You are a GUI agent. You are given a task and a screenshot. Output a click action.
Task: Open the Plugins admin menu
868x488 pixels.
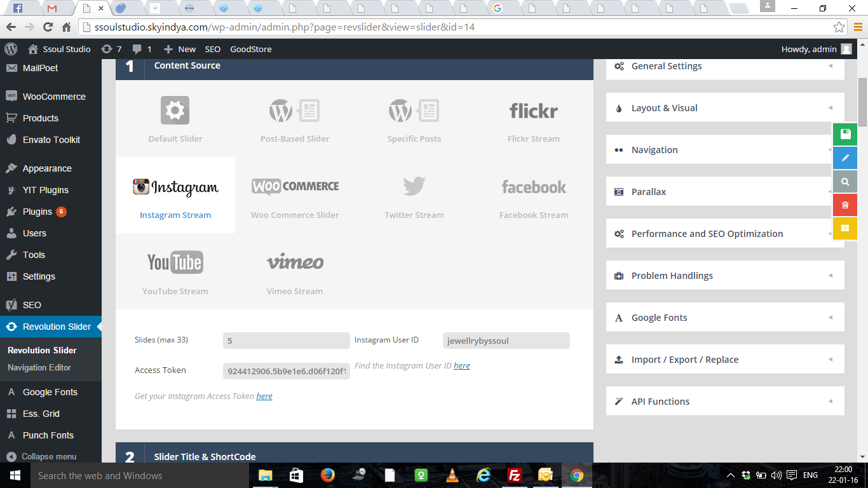(x=51, y=212)
